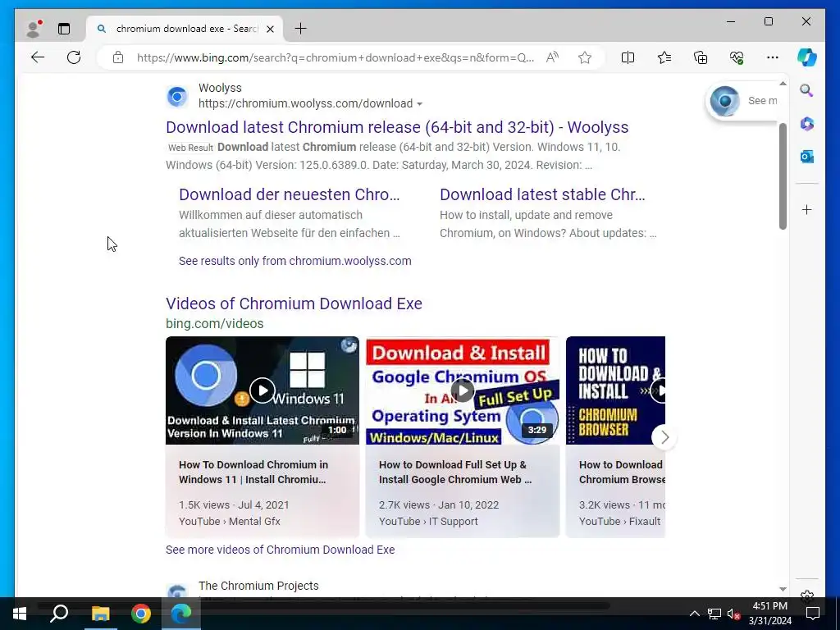The image size is (840, 630).
Task: Open Download latest Chromium release Woolyss link
Action: coord(397,127)
